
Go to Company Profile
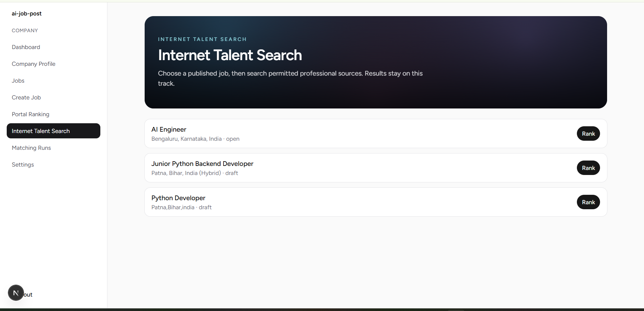(x=34, y=64)
